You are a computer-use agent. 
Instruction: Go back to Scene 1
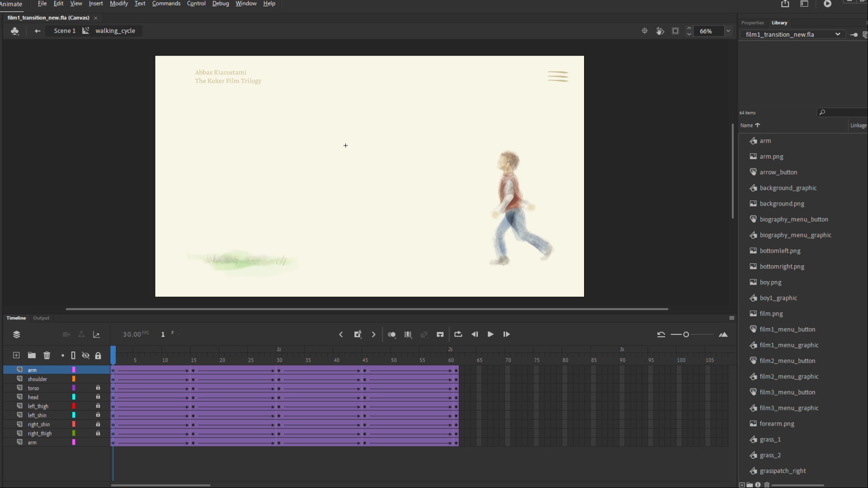(64, 31)
